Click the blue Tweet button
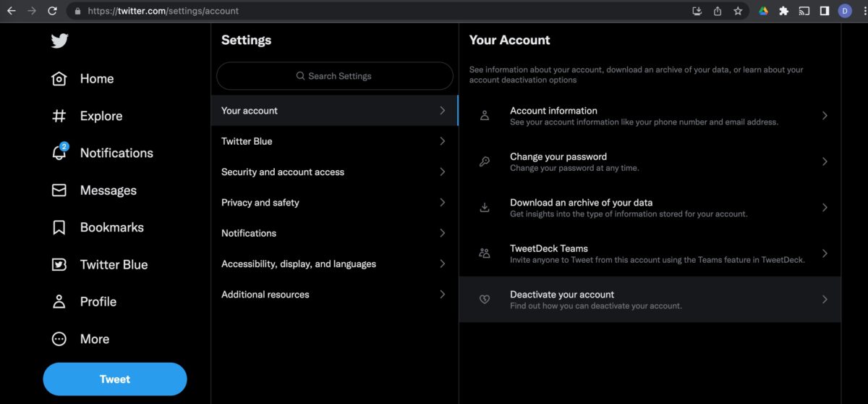 [x=115, y=379]
